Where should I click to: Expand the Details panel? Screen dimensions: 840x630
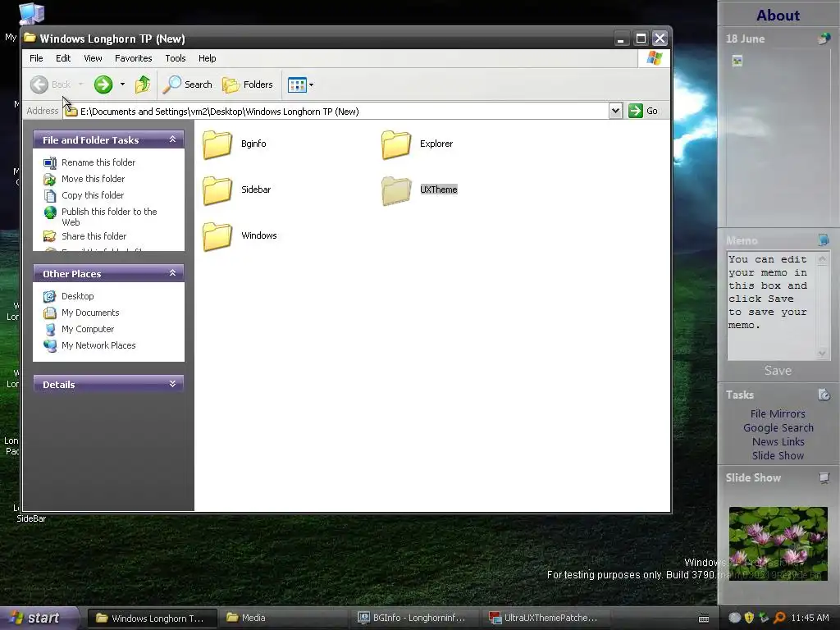click(172, 384)
